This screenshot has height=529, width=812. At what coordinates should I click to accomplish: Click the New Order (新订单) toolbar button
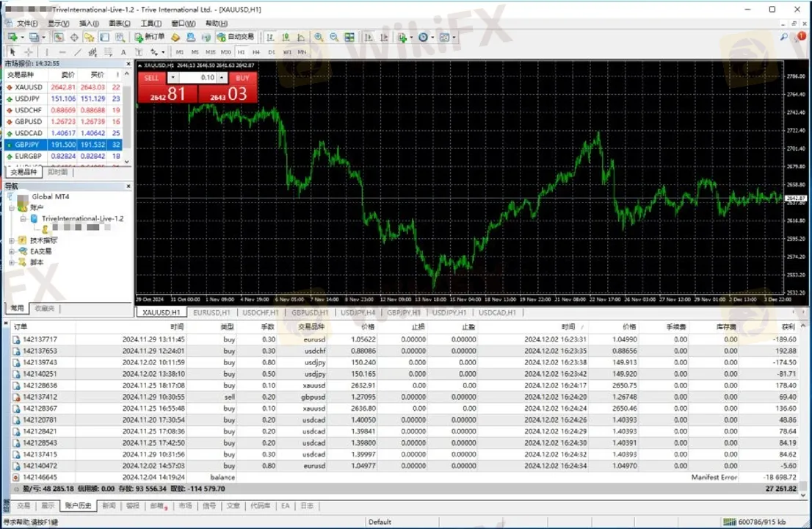[150, 37]
